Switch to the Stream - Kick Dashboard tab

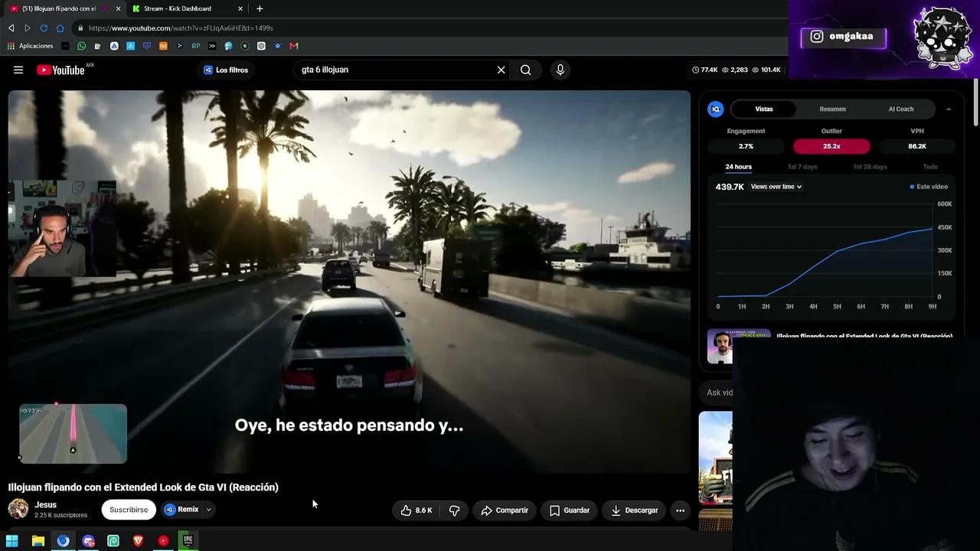pyautogui.click(x=187, y=8)
